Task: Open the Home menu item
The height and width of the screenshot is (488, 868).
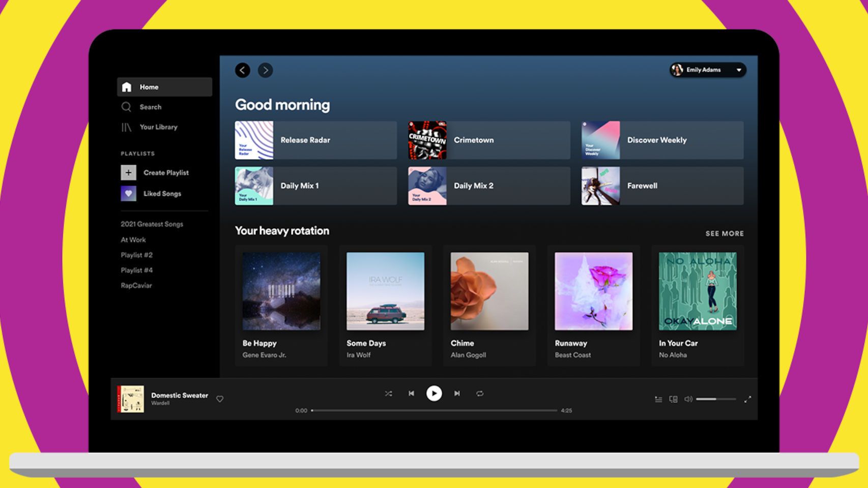Action: pos(164,87)
